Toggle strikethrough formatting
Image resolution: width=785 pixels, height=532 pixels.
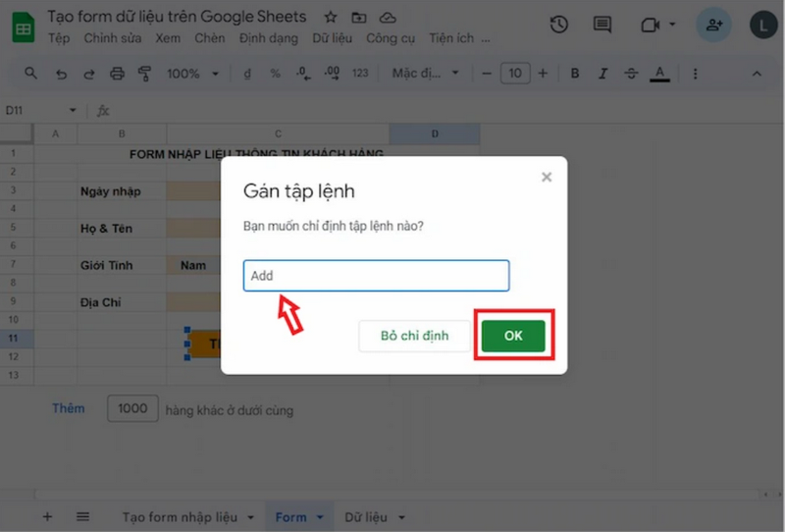coord(631,74)
